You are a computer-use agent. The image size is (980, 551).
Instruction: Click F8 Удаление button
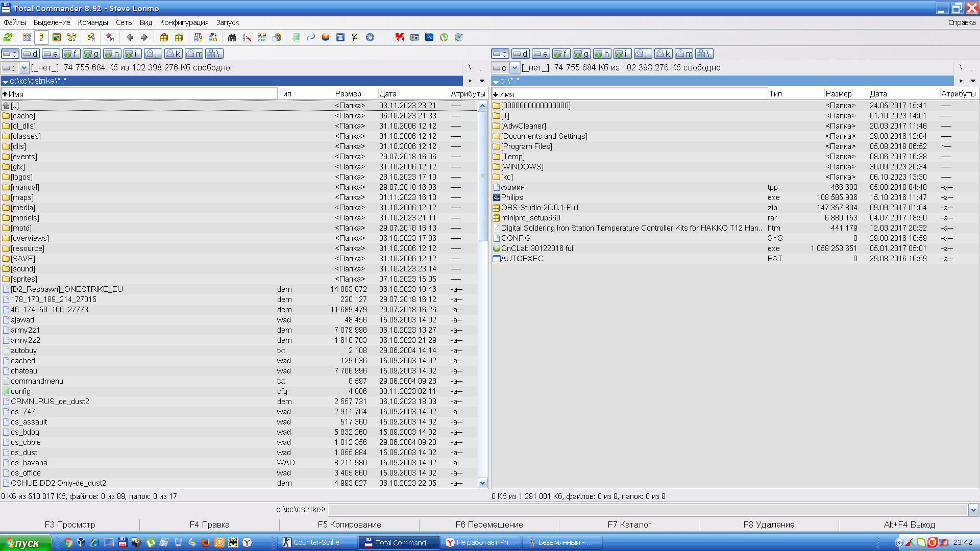click(769, 524)
